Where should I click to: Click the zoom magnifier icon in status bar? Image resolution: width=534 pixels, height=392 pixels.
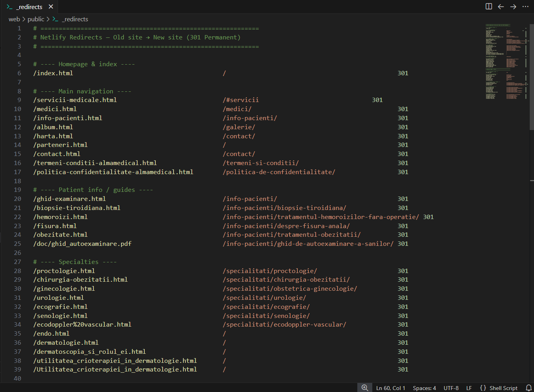coord(365,388)
